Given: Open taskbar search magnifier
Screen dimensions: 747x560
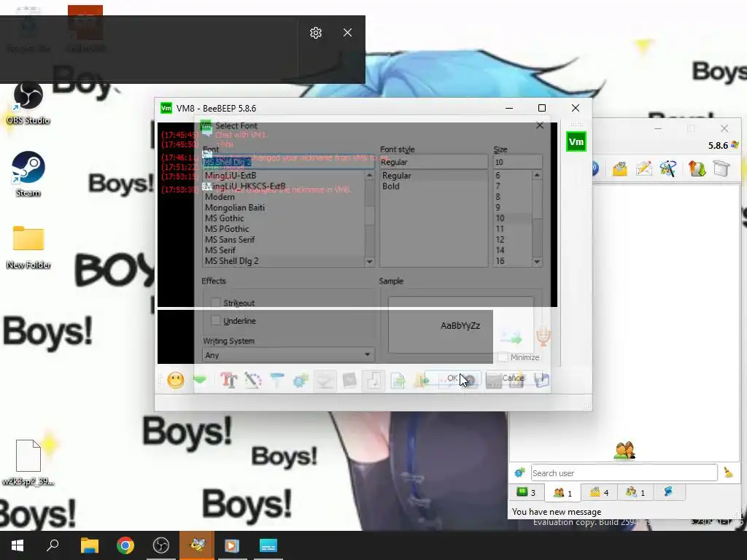Looking at the screenshot, I should [x=53, y=545].
